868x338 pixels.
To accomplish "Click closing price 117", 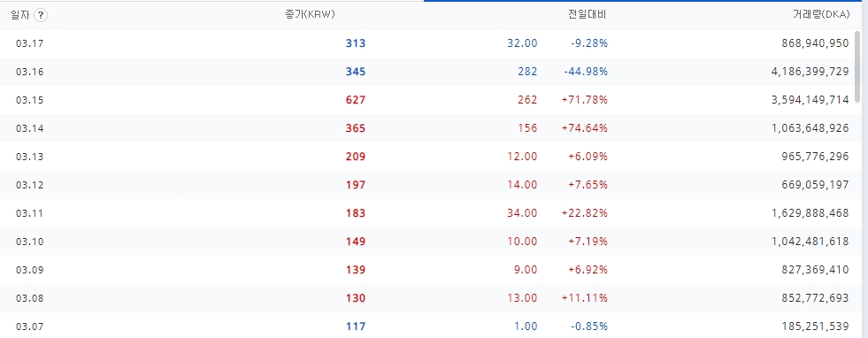I will tap(356, 326).
